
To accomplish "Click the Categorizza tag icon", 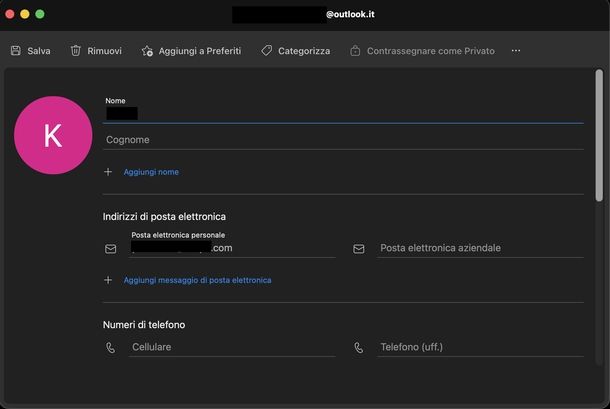I will coord(266,51).
